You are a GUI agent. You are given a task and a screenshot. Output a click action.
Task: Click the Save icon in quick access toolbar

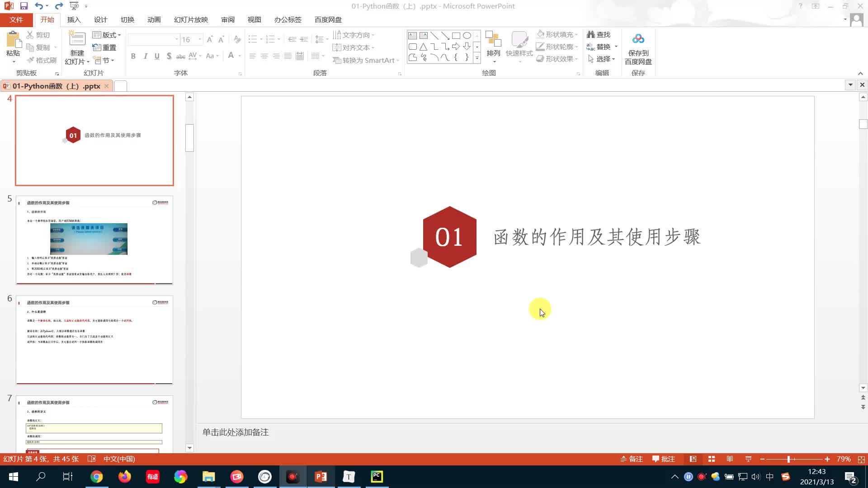coord(24,6)
